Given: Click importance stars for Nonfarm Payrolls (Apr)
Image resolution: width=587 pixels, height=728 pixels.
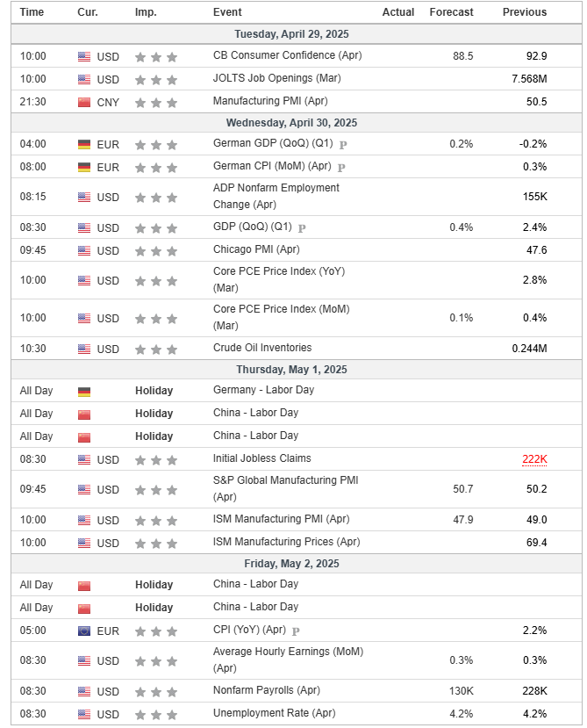Looking at the screenshot, I should tap(156, 692).
